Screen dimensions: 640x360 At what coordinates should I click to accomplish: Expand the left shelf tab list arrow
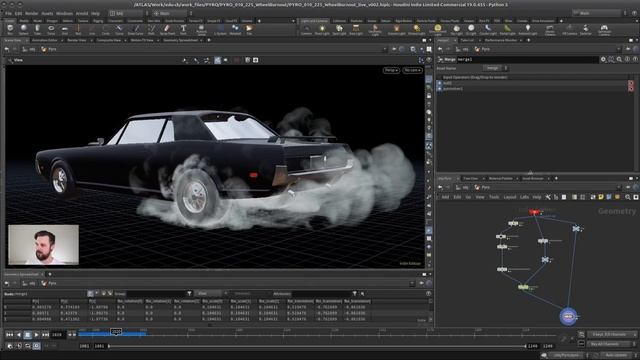click(x=293, y=21)
